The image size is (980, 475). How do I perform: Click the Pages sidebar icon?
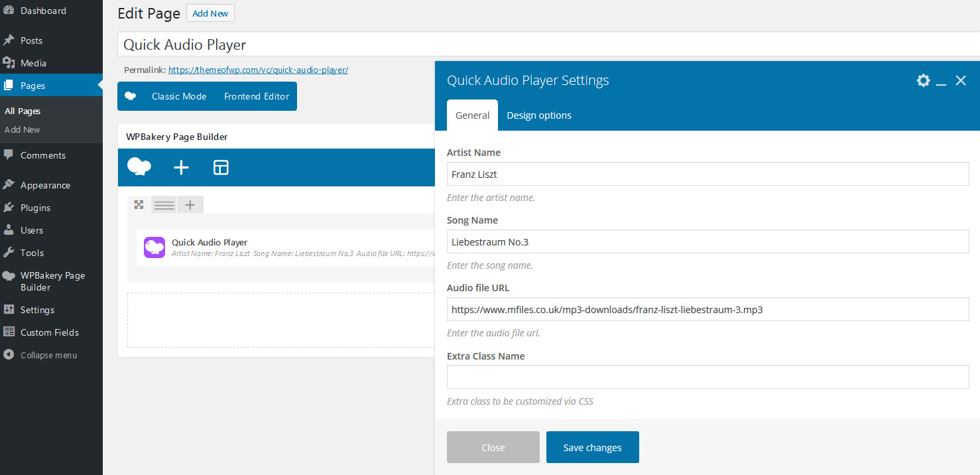[9, 86]
